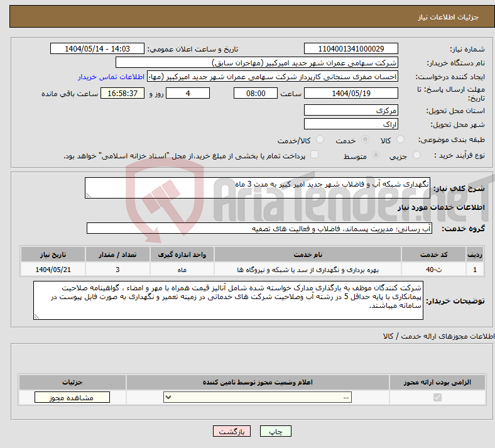Click the quantity cell showing 3

(x=117, y=270)
